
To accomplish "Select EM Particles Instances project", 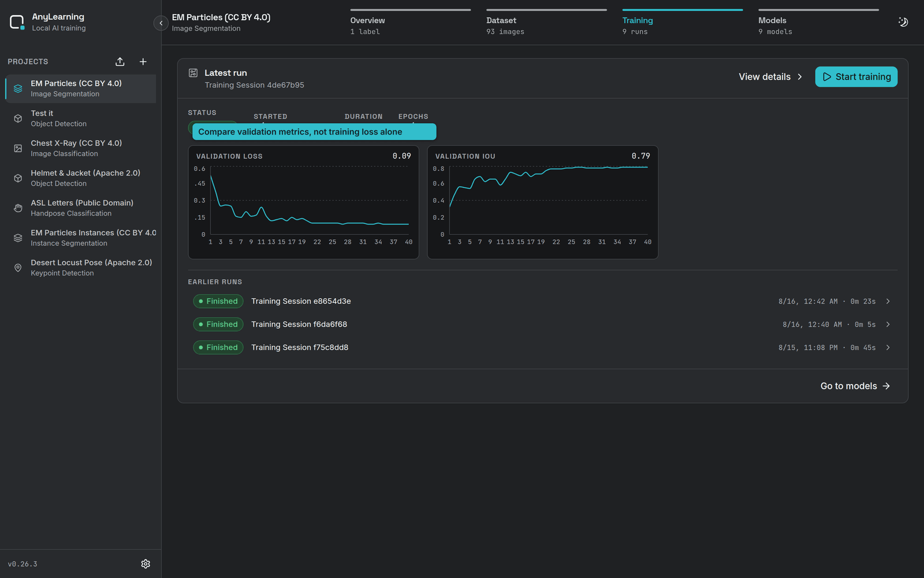I will [81, 238].
